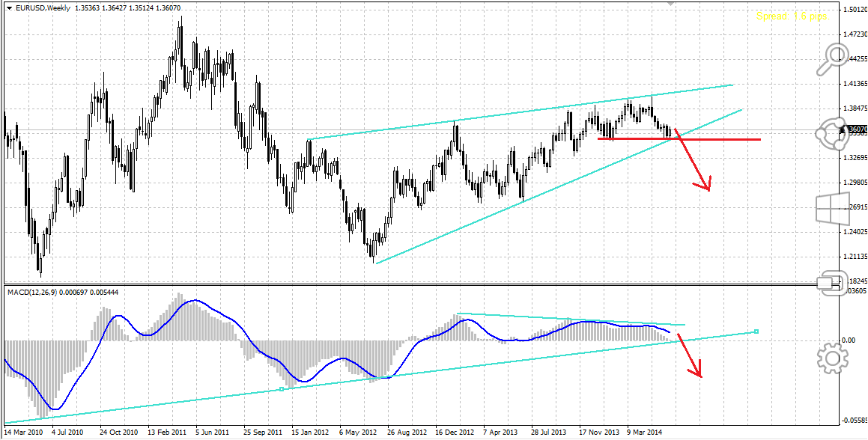Open the Search charm magnifier icon
This screenshot has width=868, height=440.
pyautogui.click(x=831, y=60)
